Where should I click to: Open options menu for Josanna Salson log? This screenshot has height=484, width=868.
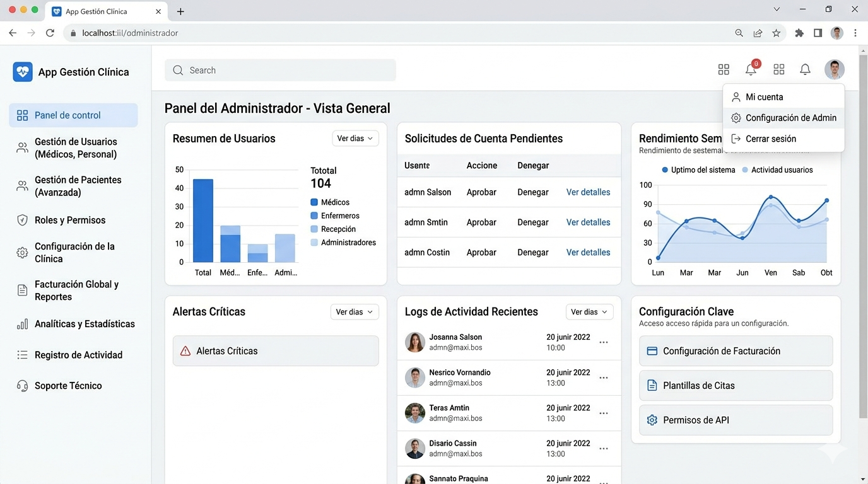(x=604, y=342)
